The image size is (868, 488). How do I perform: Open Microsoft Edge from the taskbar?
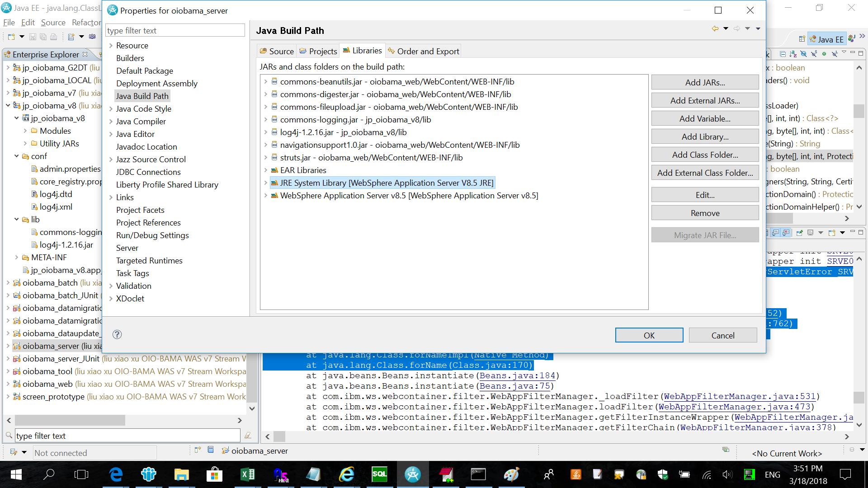pyautogui.click(x=116, y=474)
